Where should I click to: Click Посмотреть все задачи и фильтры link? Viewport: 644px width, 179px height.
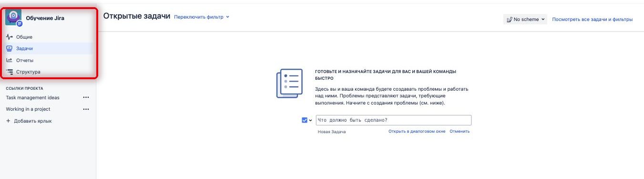[x=592, y=20]
